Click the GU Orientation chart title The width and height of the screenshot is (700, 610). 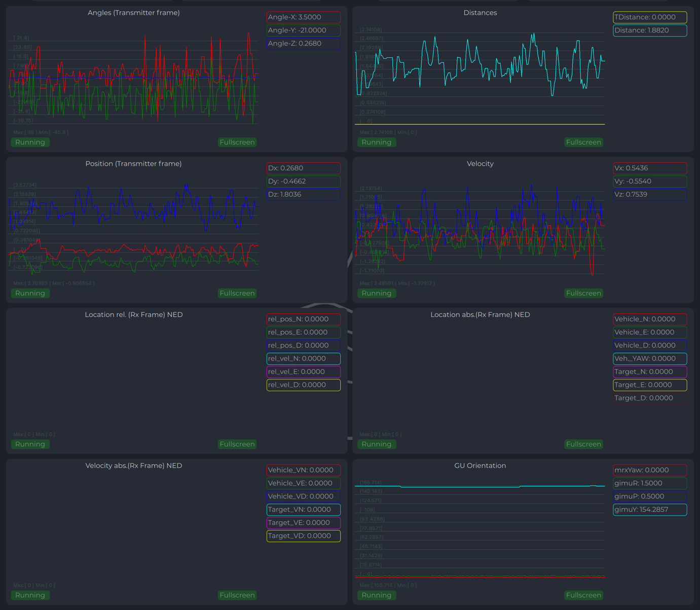point(480,465)
